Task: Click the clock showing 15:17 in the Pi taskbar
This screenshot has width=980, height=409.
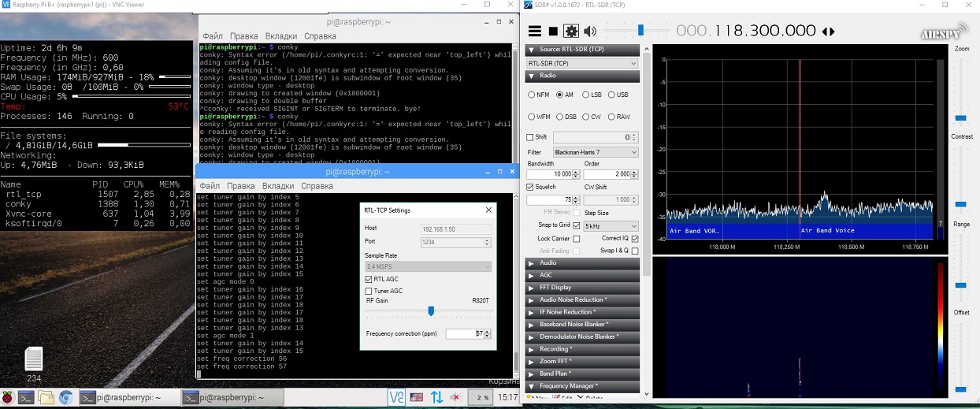Action: [508, 398]
